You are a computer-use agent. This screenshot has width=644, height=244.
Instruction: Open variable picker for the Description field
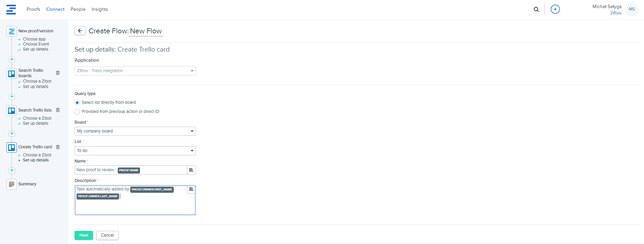[x=191, y=189]
